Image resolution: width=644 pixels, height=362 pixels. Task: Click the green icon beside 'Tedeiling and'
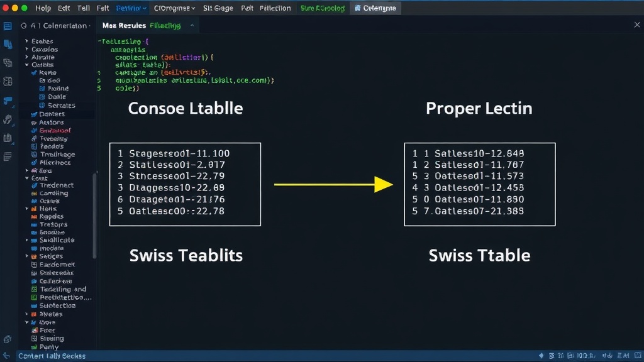point(34,289)
